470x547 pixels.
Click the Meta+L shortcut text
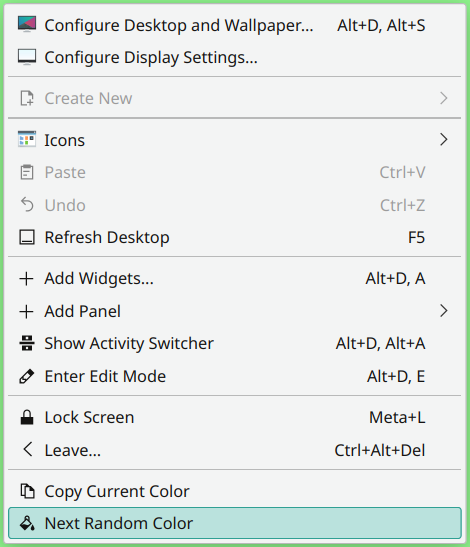tap(397, 417)
